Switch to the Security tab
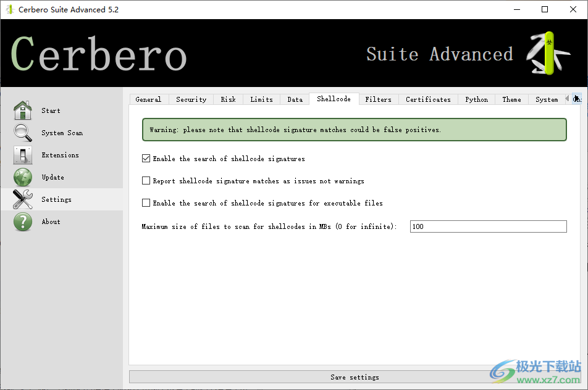This screenshot has height=390, width=588. click(191, 99)
